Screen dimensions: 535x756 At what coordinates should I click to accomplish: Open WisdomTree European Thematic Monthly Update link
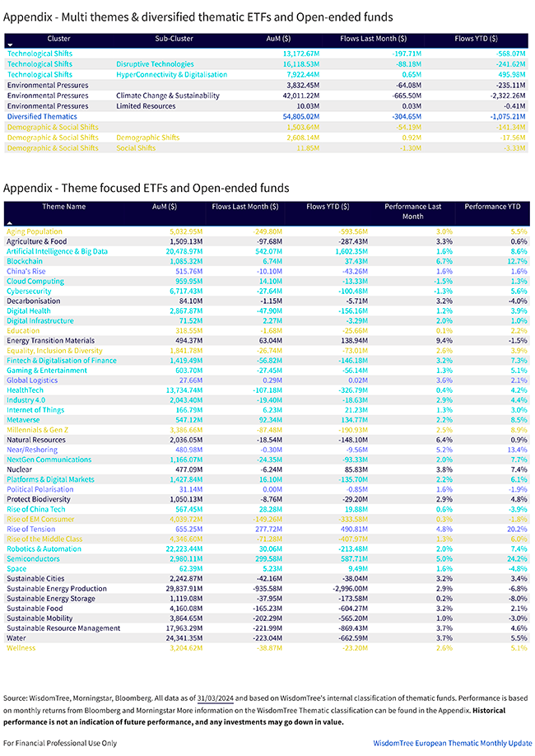click(x=452, y=743)
